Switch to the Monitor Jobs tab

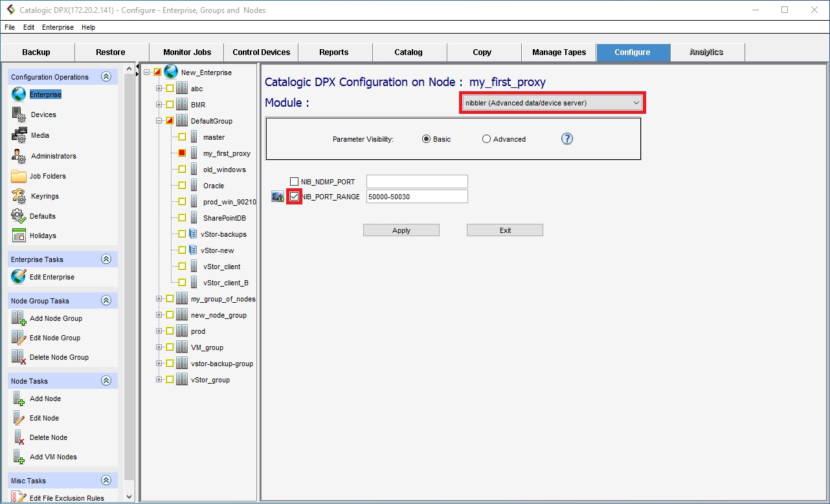coord(186,52)
